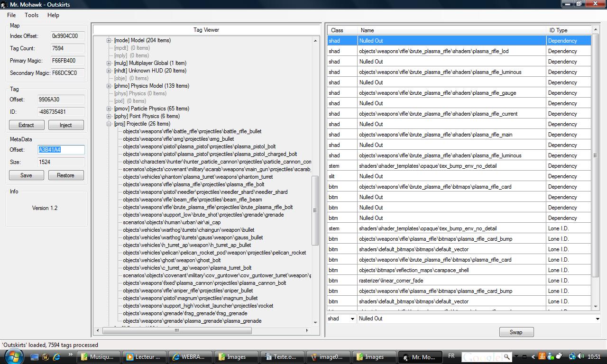Click the Google search magnifier icon
607x364 pixels.
[506, 357]
